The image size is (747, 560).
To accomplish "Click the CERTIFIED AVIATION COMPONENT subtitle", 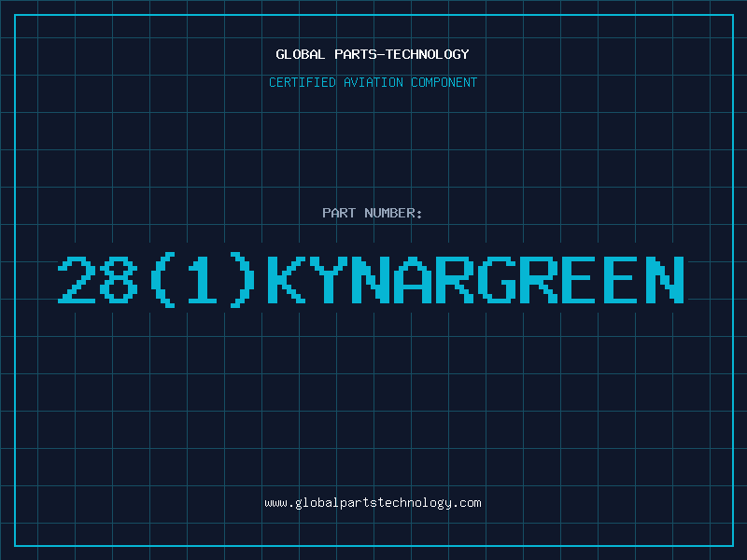I will point(373,82).
